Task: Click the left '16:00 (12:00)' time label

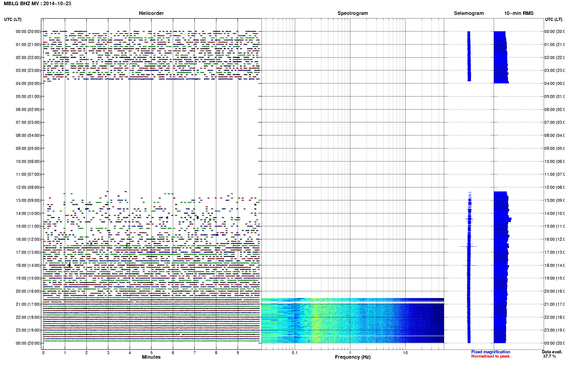Action: tap(28, 239)
